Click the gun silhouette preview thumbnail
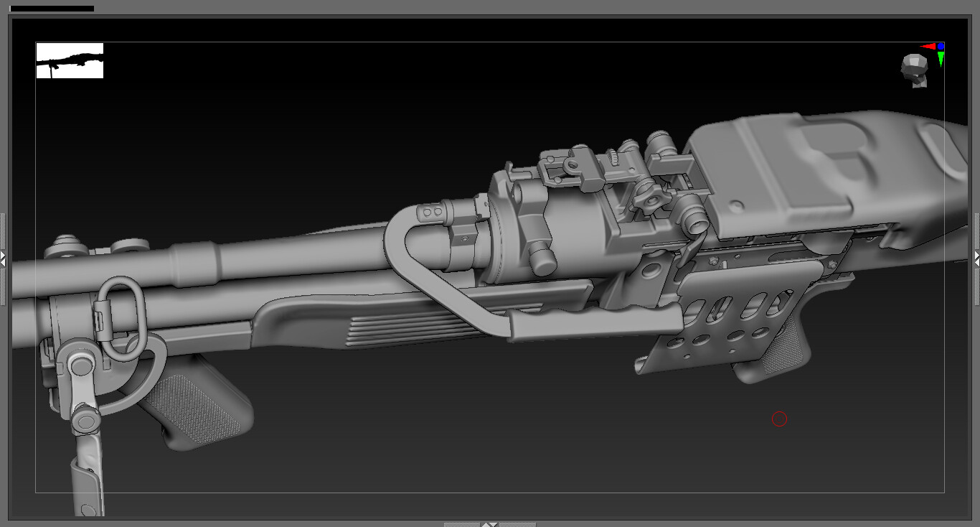The height and width of the screenshot is (527, 980). tap(69, 61)
